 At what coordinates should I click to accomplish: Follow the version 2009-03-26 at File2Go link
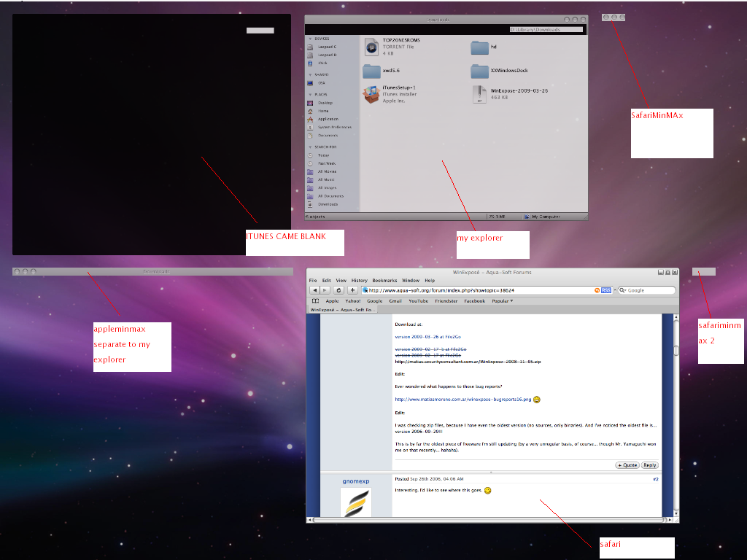(427, 337)
